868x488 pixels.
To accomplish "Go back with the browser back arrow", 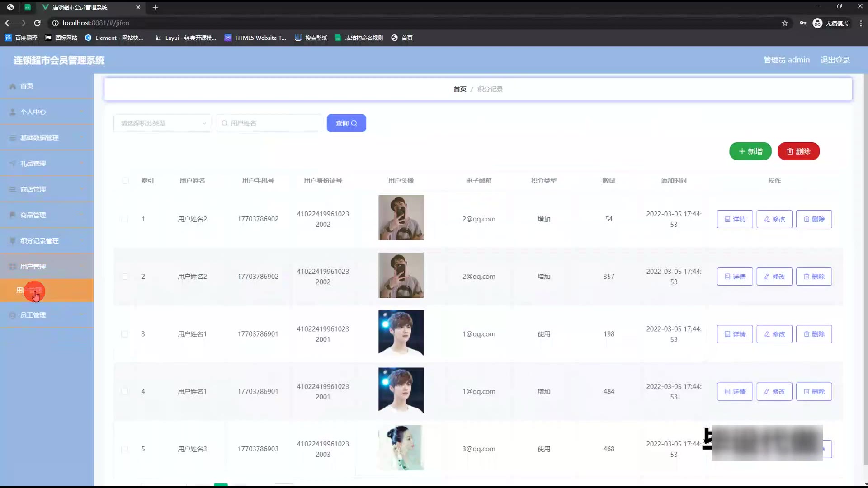I will [8, 23].
